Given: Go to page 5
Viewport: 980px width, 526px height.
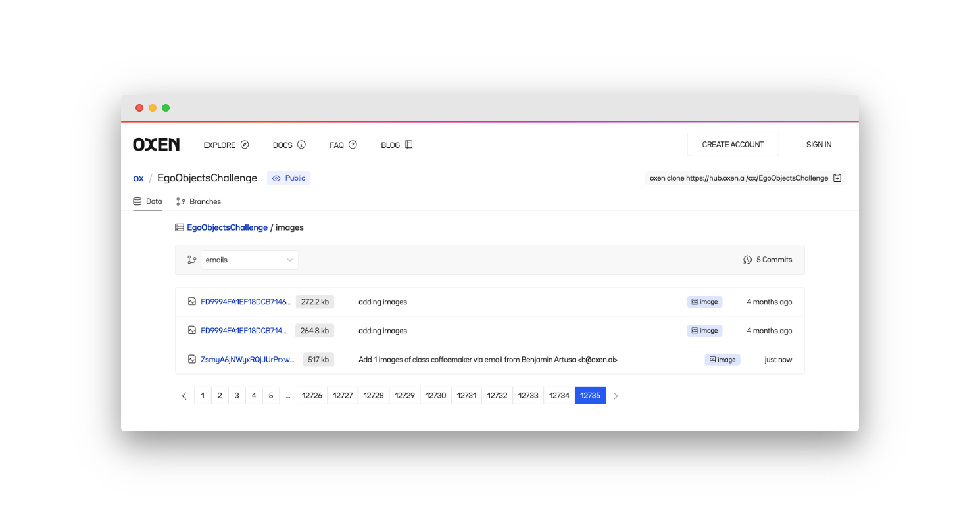Looking at the screenshot, I should point(271,395).
